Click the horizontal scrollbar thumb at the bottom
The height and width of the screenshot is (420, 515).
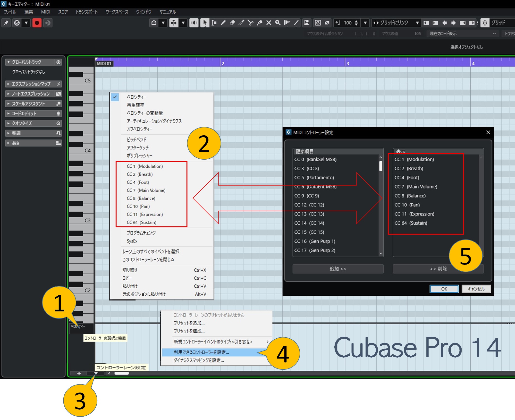click(x=122, y=373)
